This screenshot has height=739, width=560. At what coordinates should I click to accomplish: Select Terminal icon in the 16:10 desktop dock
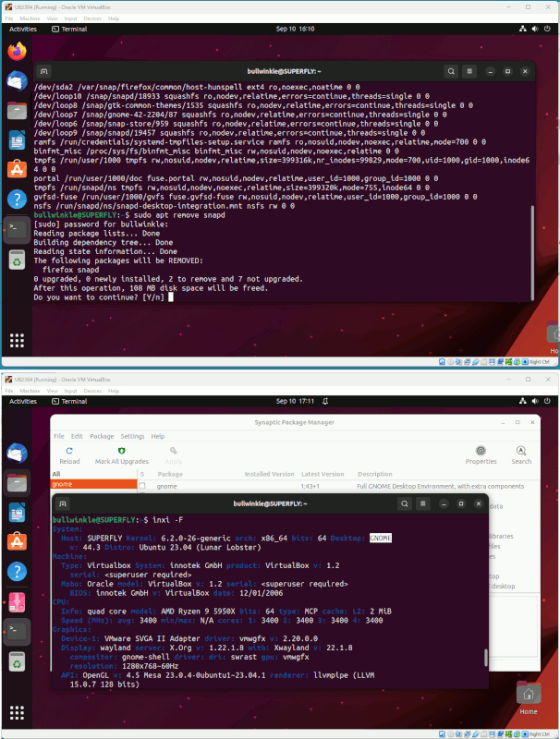(x=17, y=230)
